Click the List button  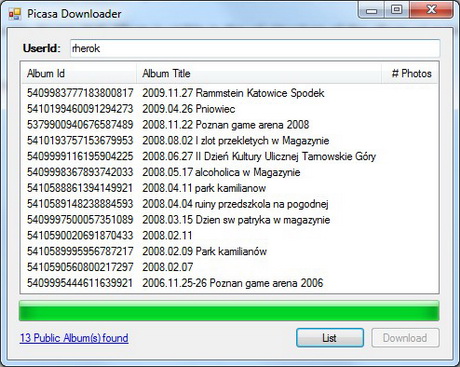[330, 338]
